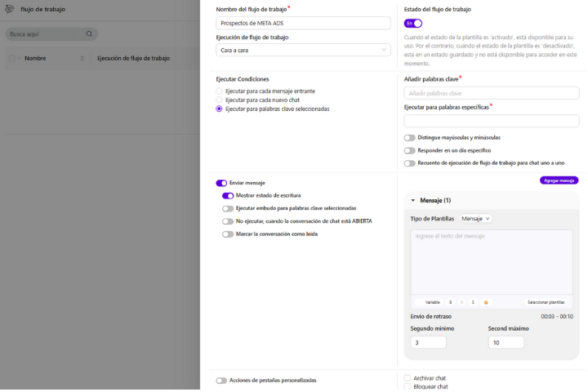This screenshot has height=392, width=588.
Task: Open the 'Cara a cara' execution dropdown
Action: (x=303, y=50)
